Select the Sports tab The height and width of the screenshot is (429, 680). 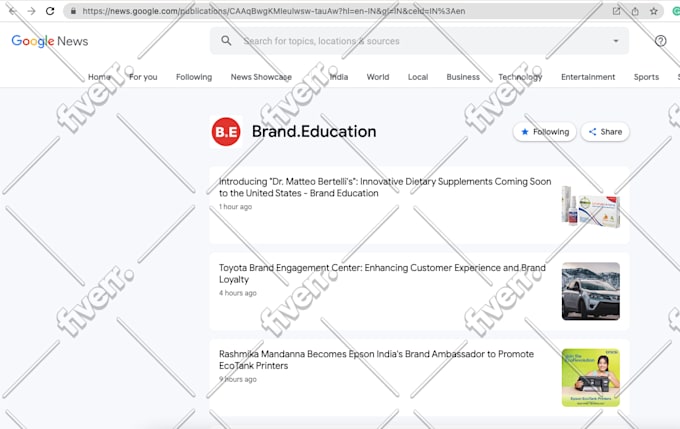coord(646,77)
